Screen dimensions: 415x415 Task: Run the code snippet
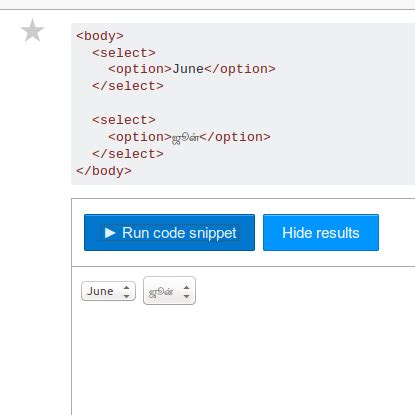[169, 232]
